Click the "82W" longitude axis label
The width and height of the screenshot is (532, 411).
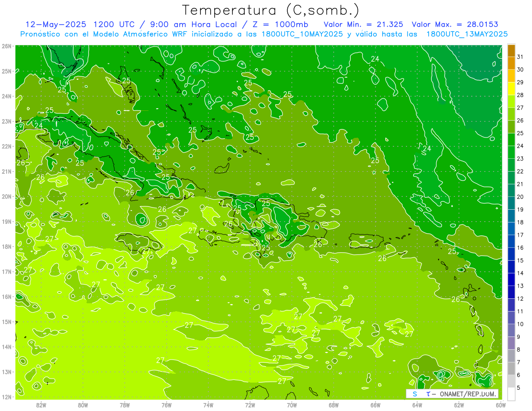tap(41, 404)
